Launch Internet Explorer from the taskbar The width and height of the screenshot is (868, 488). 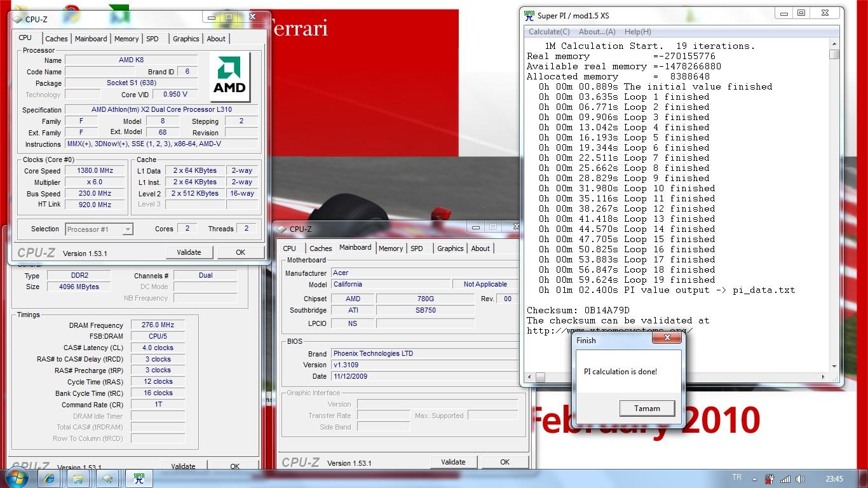(x=48, y=478)
